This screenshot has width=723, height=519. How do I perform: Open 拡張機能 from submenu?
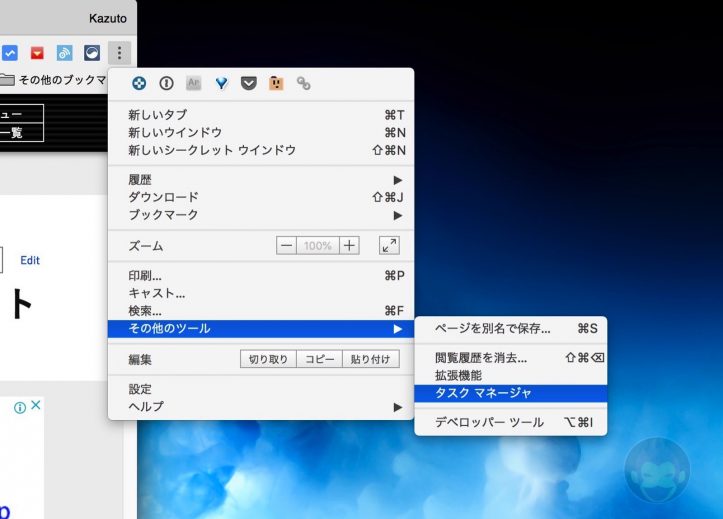point(511,376)
